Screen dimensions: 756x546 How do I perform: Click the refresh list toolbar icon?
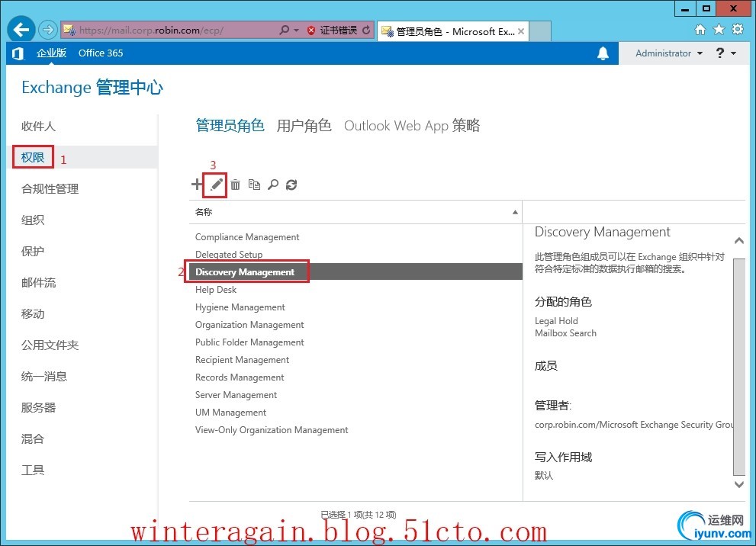(x=291, y=184)
